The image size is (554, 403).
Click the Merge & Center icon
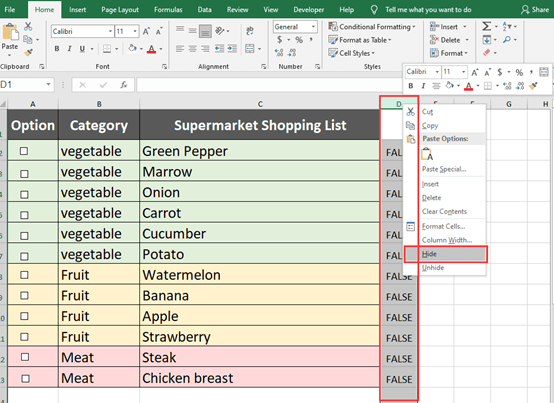pos(250,49)
